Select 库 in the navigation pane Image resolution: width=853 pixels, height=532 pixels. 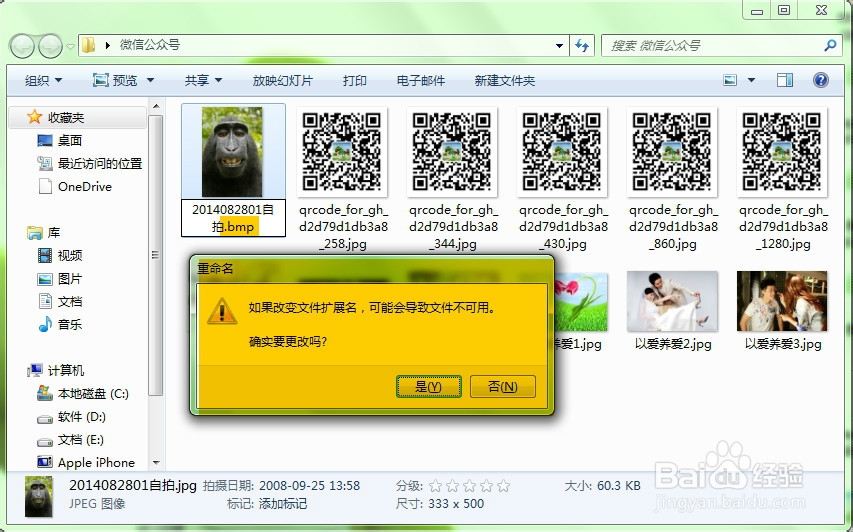[44, 233]
